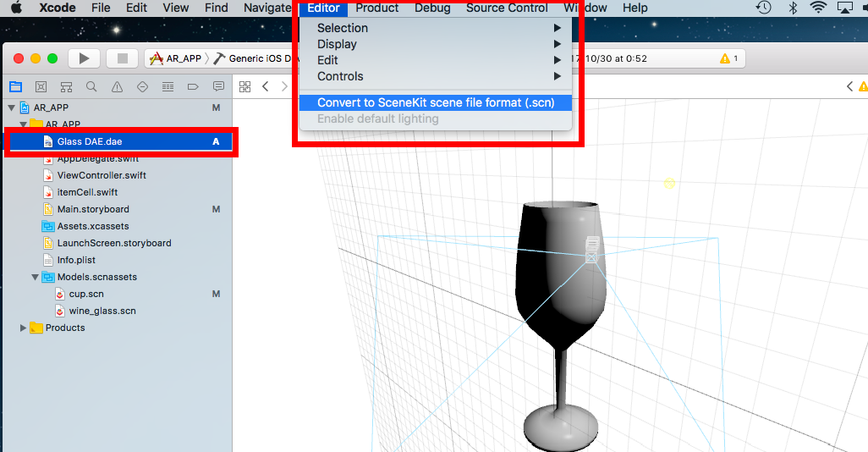Show the Issue navigator
Screen dimensions: 868x452
coord(117,86)
